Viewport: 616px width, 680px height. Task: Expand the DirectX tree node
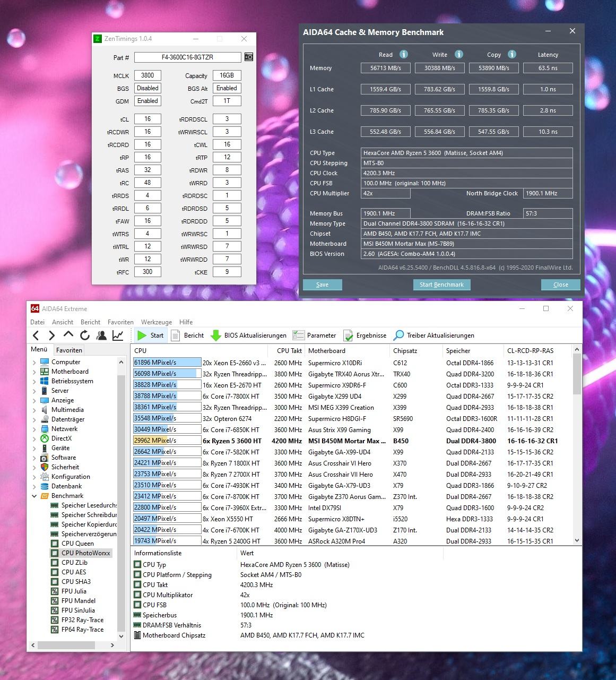point(34,438)
